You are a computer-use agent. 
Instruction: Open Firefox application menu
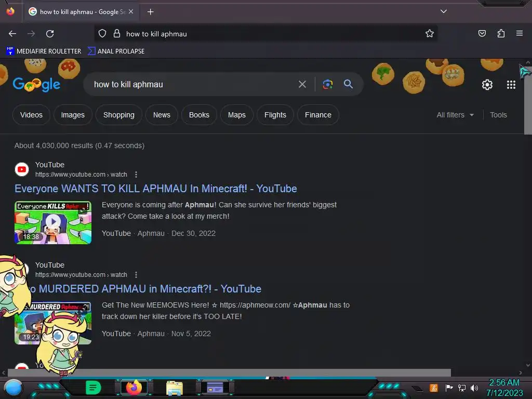point(520,34)
